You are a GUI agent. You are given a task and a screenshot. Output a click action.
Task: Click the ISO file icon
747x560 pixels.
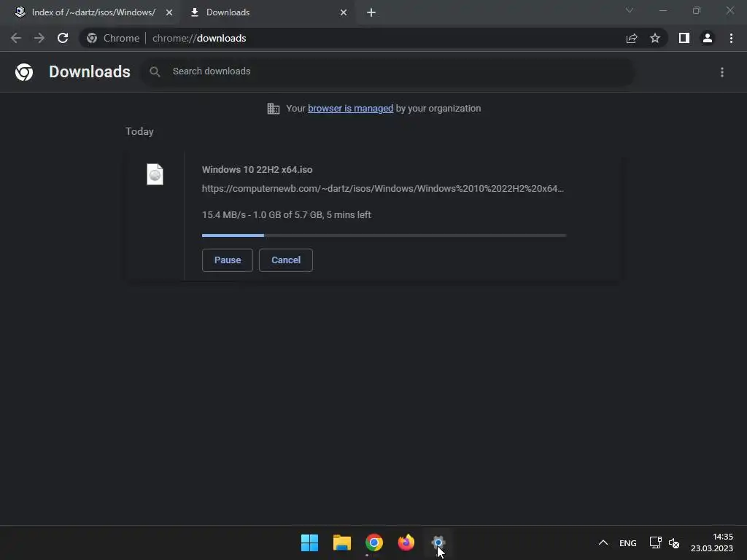(x=155, y=174)
